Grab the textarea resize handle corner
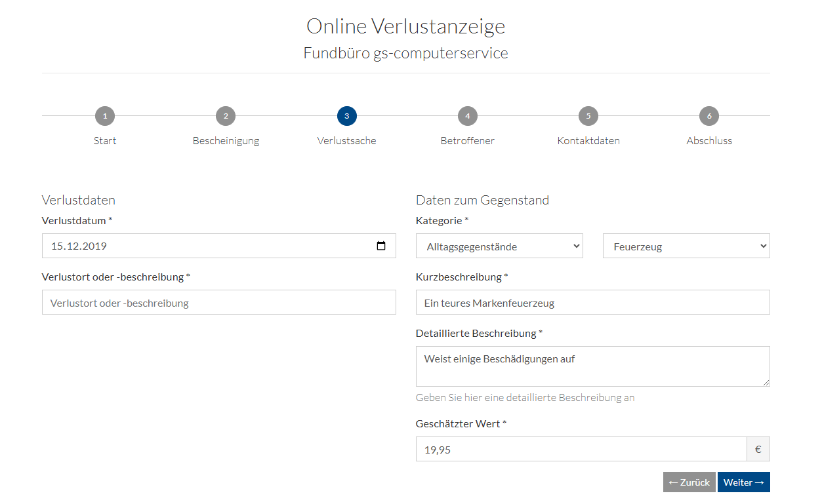 point(766,382)
